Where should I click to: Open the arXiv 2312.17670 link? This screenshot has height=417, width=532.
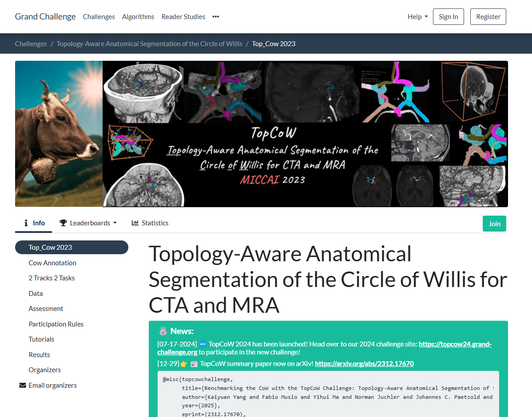[x=364, y=364]
